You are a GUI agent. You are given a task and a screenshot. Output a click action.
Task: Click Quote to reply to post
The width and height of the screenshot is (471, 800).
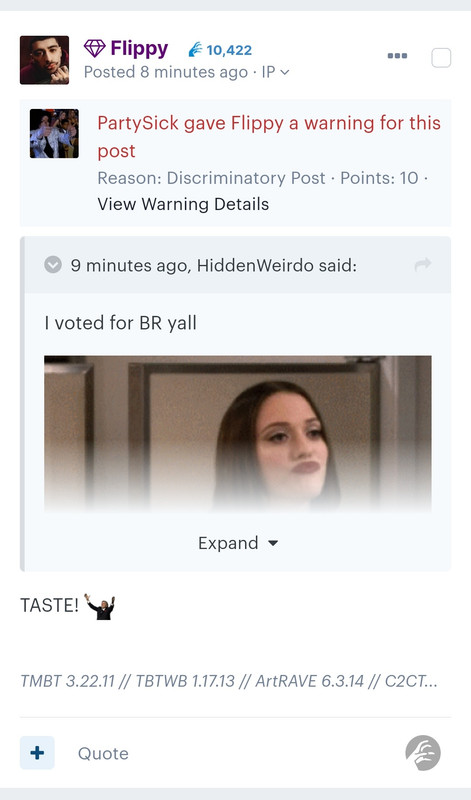[x=103, y=753]
